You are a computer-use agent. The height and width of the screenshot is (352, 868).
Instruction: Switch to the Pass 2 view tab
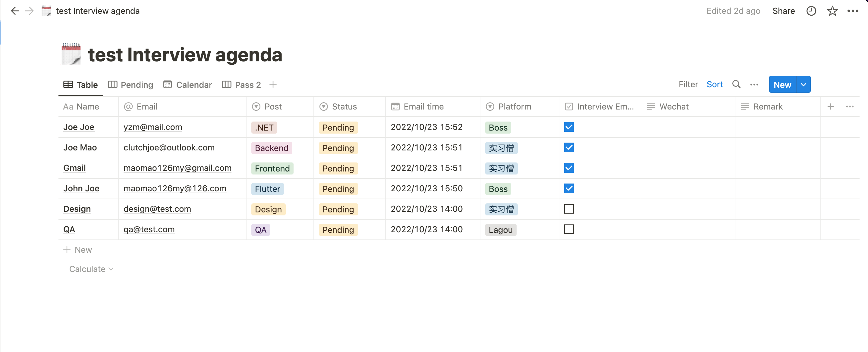pos(242,85)
